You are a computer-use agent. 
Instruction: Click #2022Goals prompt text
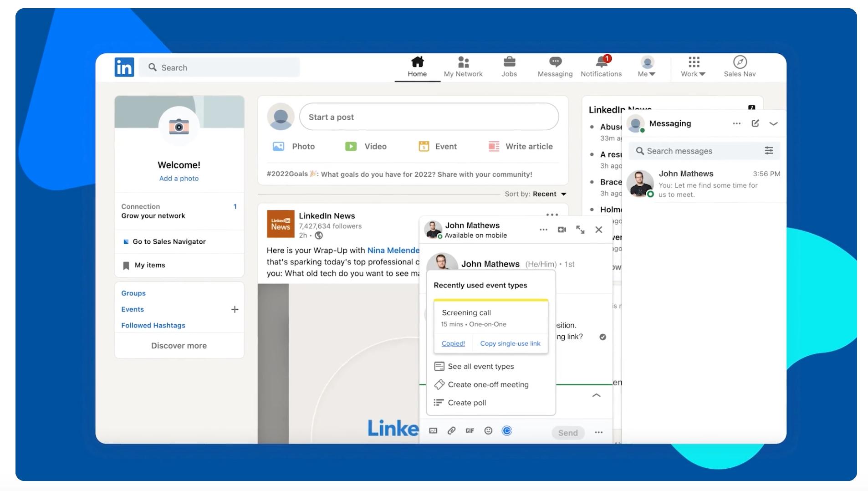tap(399, 174)
